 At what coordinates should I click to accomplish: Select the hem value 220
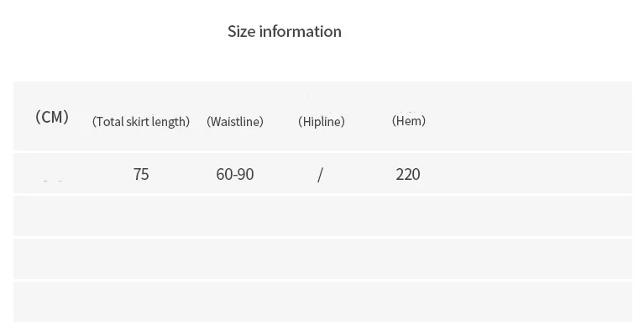click(x=408, y=174)
